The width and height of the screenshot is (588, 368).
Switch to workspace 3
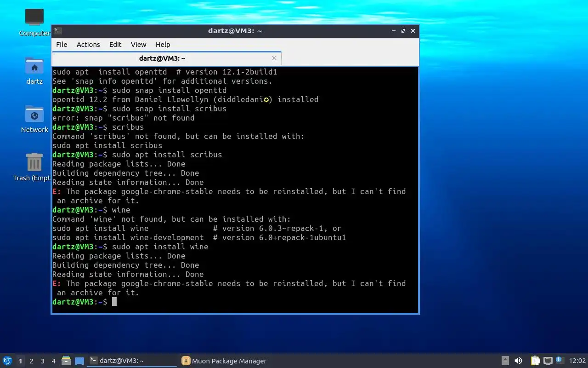tap(42, 361)
